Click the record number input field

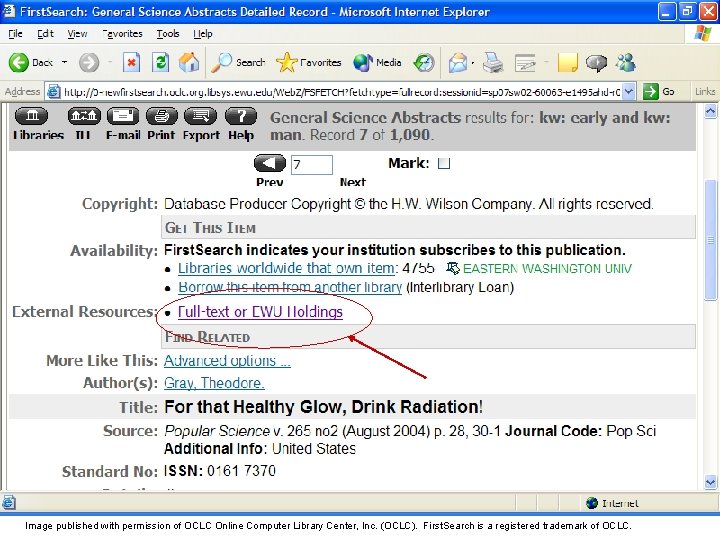(311, 164)
